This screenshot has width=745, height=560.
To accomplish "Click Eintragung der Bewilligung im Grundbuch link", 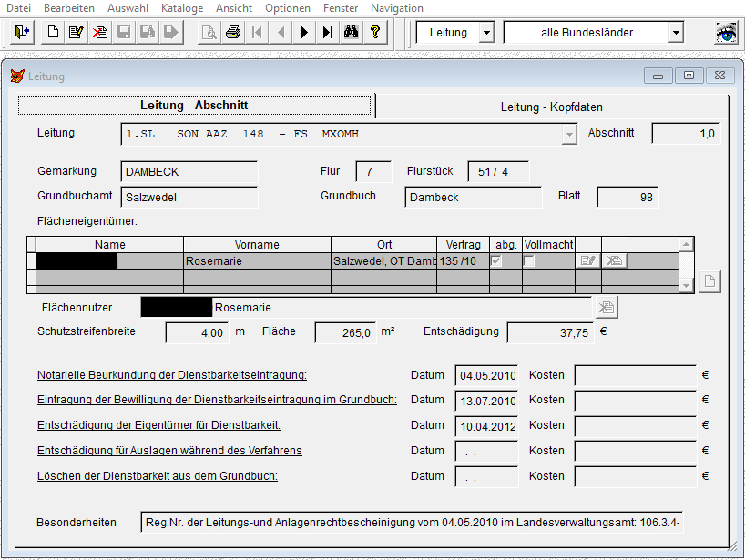I will 217,400.
